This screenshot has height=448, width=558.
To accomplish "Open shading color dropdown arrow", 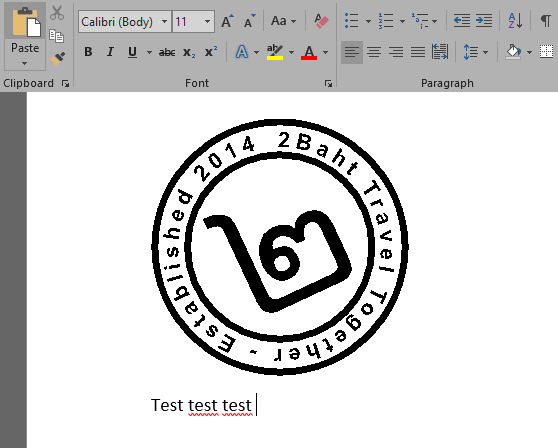I will tap(529, 53).
